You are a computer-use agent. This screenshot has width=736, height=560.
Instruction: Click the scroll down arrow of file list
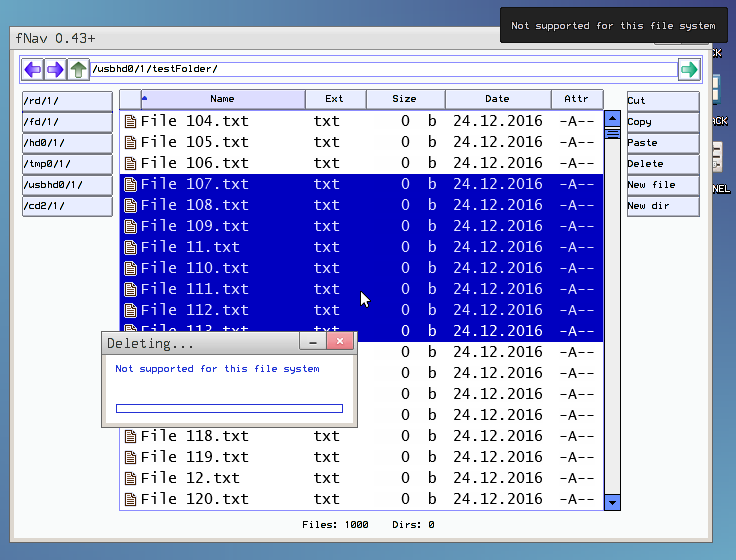click(x=613, y=502)
